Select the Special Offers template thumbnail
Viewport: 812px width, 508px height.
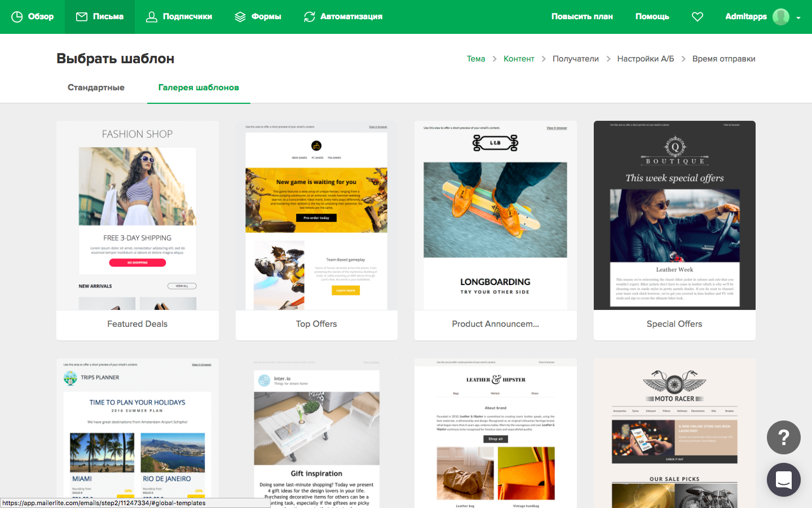[x=674, y=216]
